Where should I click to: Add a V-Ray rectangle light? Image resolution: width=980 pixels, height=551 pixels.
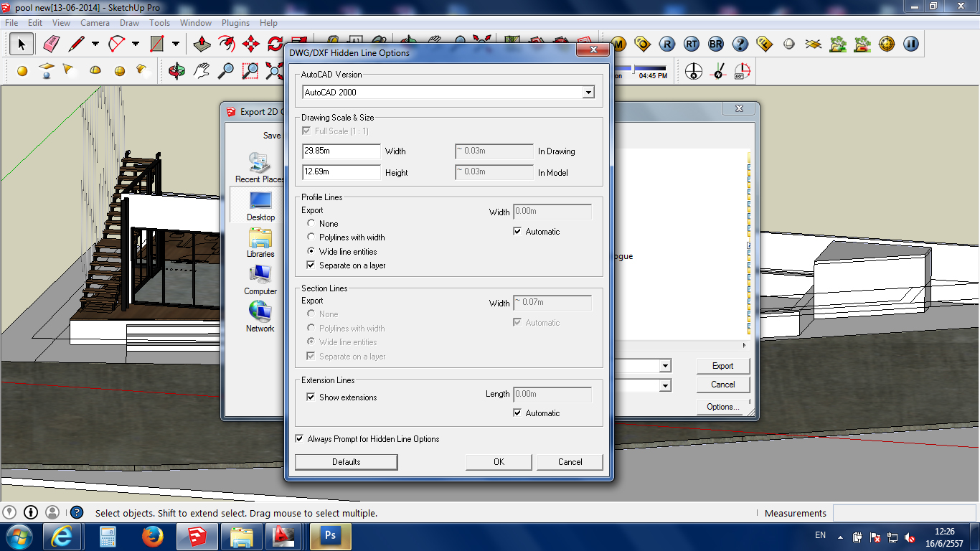47,70
